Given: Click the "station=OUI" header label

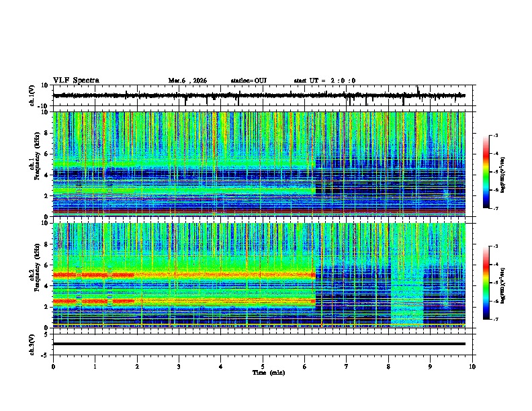Looking at the screenshot, I should (249, 81).
